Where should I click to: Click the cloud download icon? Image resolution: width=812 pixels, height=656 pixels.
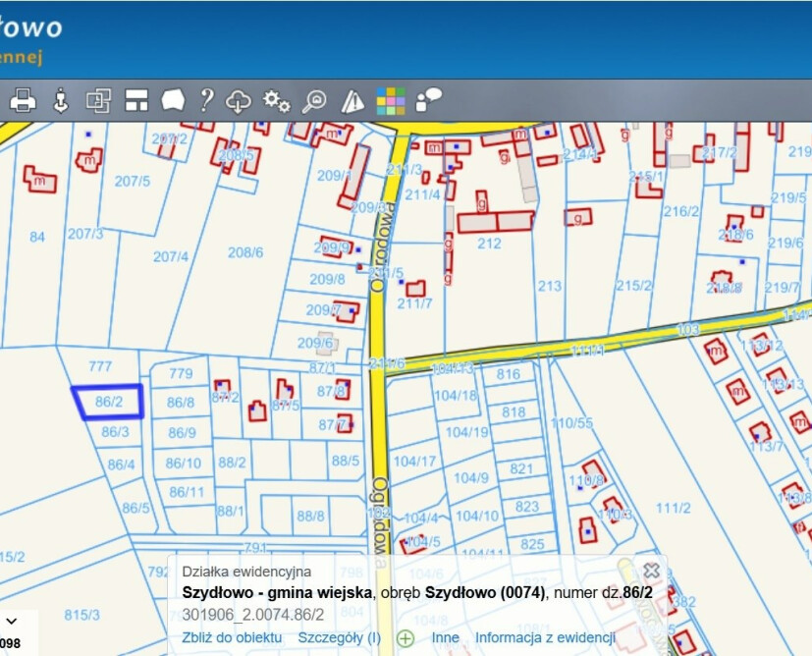(x=239, y=100)
